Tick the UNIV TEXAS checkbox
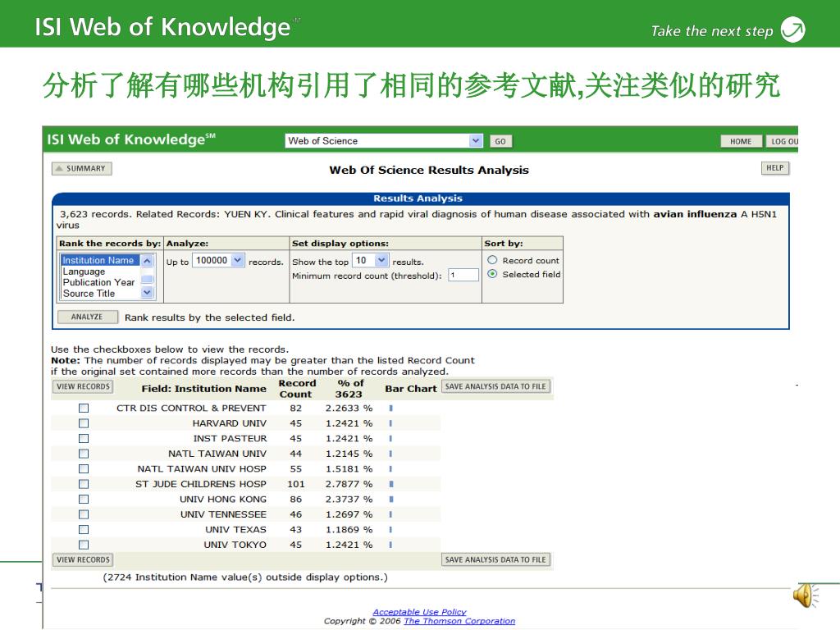Screen dimensions: 840x630 [84, 529]
